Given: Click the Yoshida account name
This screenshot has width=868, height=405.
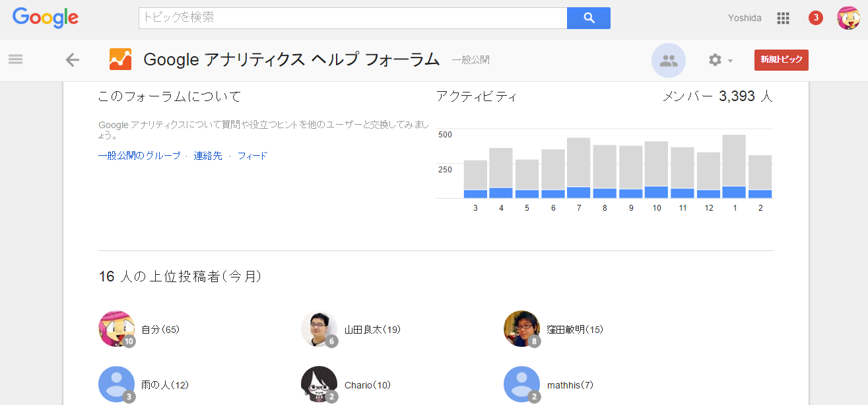Looking at the screenshot, I should (745, 18).
